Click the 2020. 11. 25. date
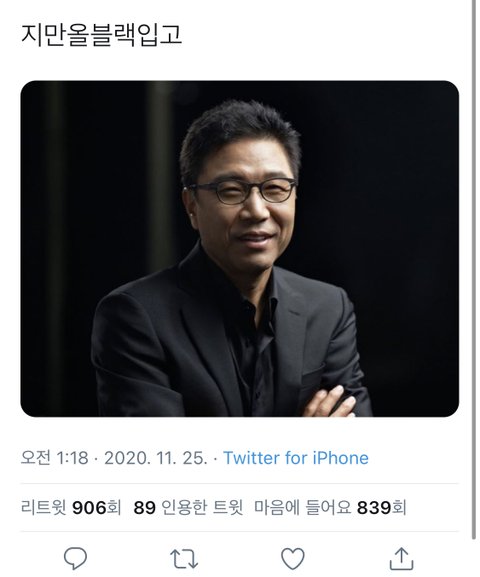 click(x=156, y=458)
